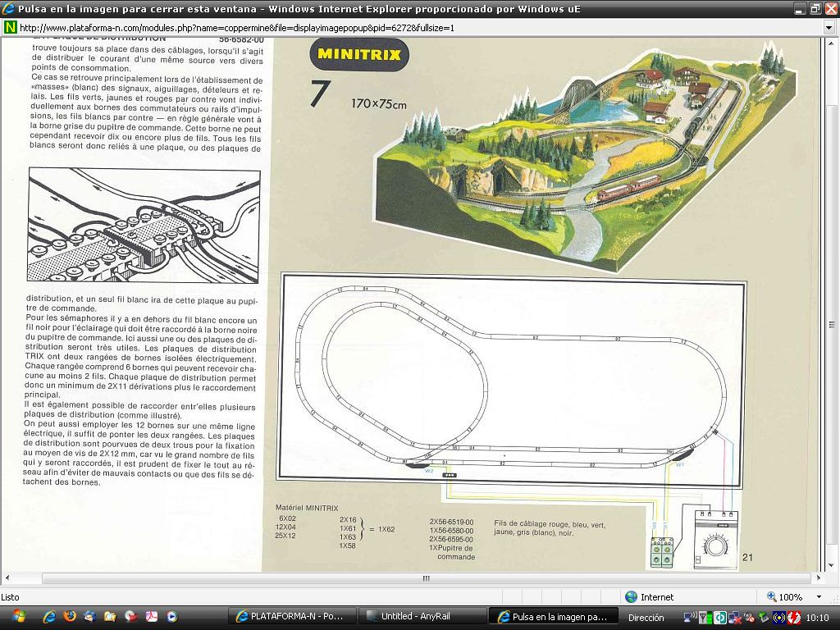Viewport: 840px width, 630px height.
Task: Click the scroll left arrow
Action: pos(7,578)
